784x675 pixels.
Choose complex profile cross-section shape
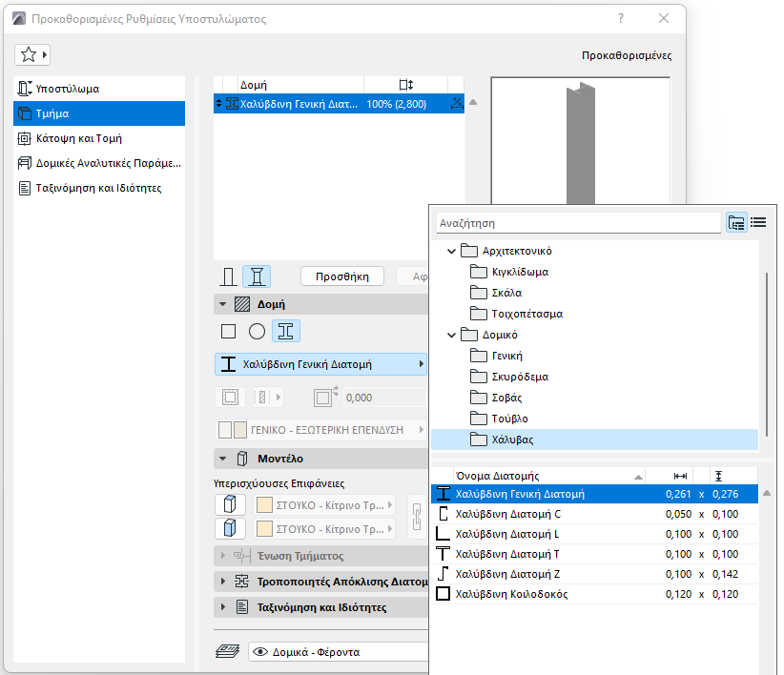[x=286, y=331]
